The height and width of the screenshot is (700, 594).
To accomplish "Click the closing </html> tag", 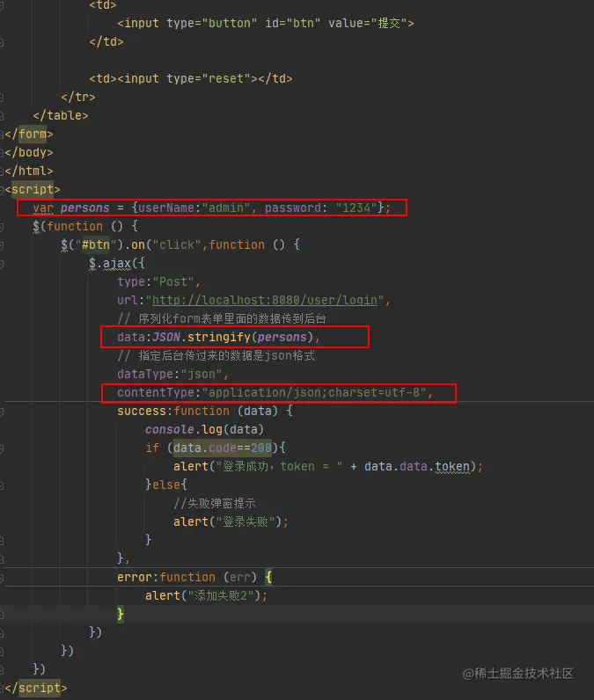I will coord(29,171).
